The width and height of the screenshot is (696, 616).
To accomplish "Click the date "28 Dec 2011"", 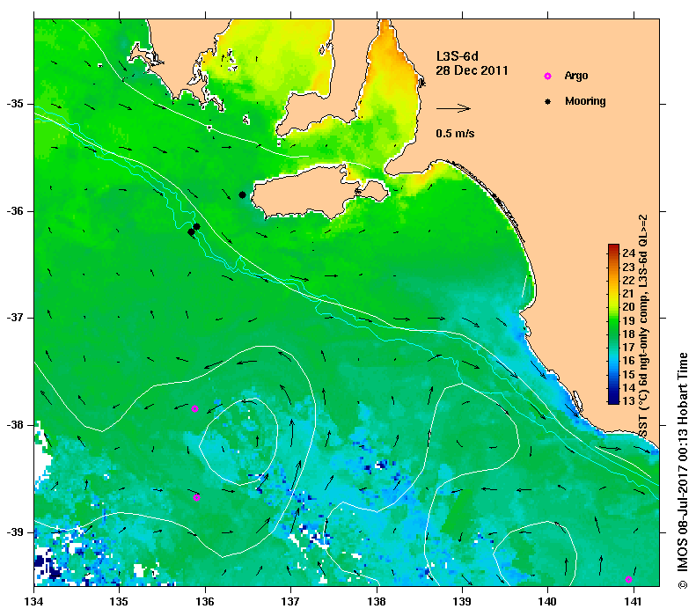I will [472, 70].
